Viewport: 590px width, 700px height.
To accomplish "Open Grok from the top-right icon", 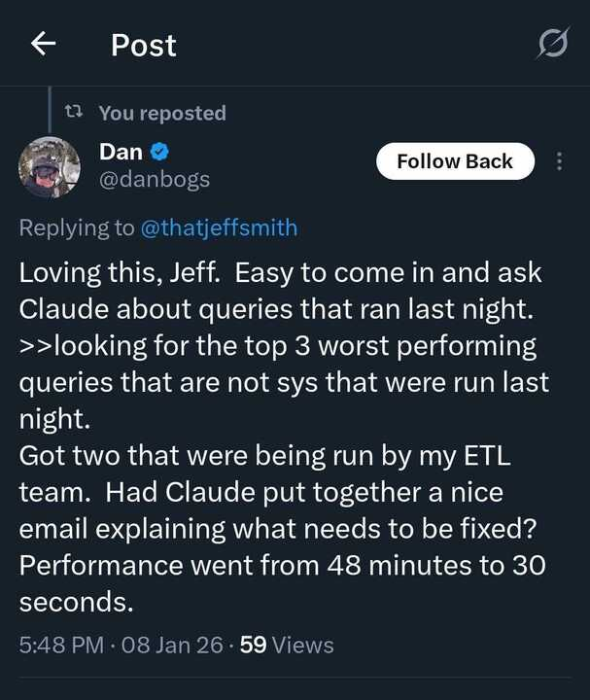I will [x=552, y=45].
